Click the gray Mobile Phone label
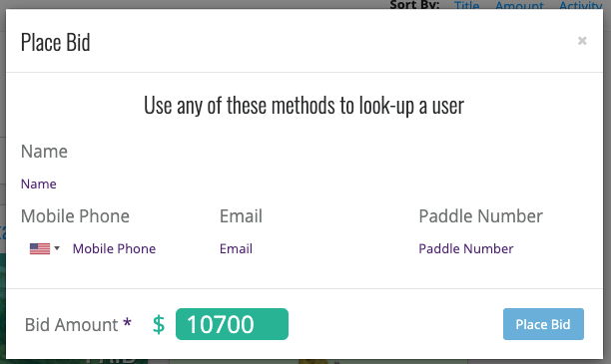Image resolution: width=611 pixels, height=364 pixels. 75,216
